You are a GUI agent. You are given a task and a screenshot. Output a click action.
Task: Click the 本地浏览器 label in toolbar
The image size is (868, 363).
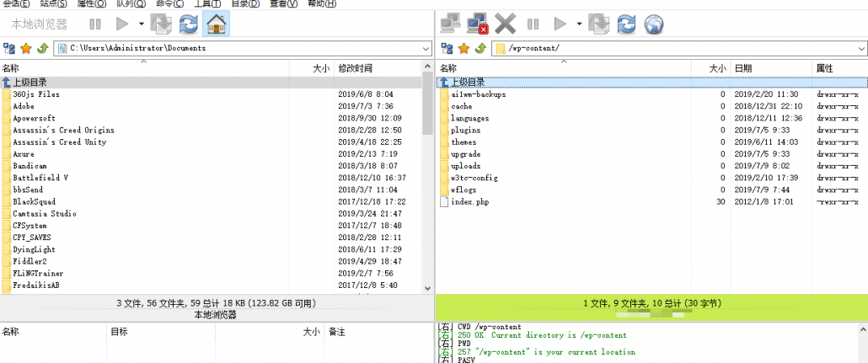point(40,24)
